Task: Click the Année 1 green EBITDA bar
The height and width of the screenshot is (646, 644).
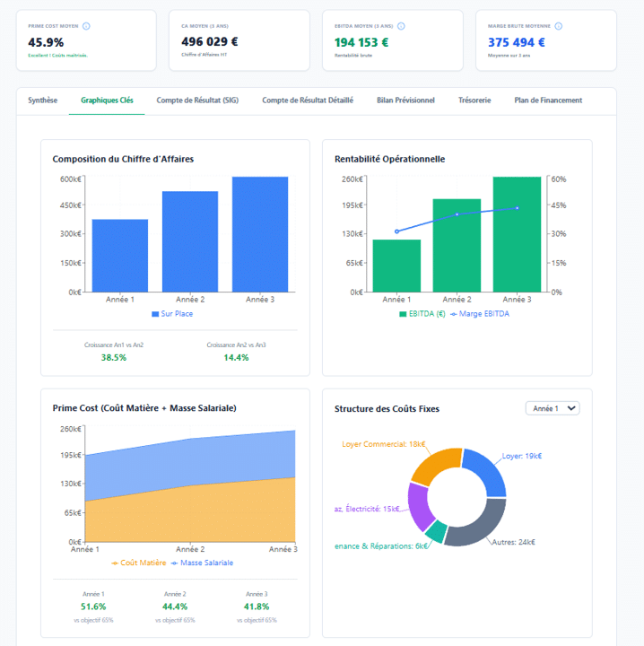Action: click(396, 266)
